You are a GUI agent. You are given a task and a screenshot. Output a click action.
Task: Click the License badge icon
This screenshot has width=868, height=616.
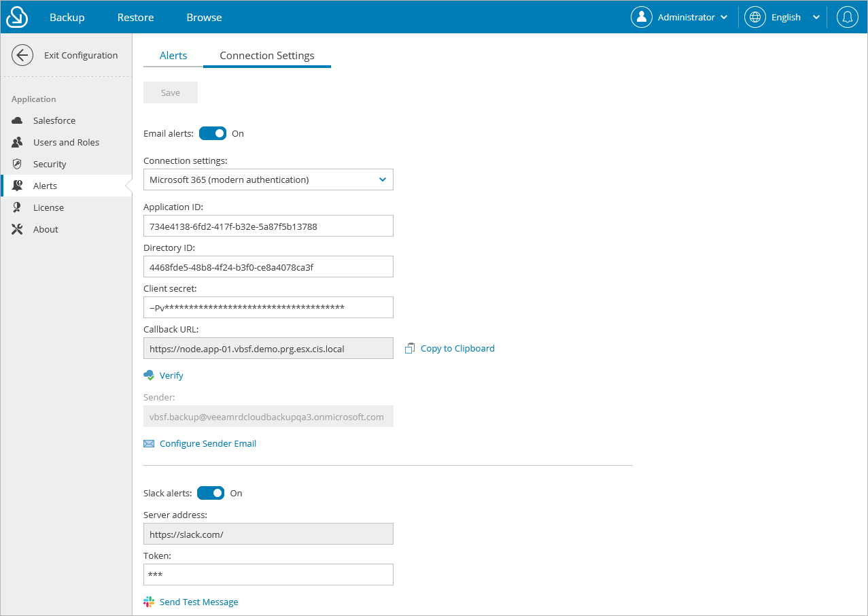tap(18, 207)
